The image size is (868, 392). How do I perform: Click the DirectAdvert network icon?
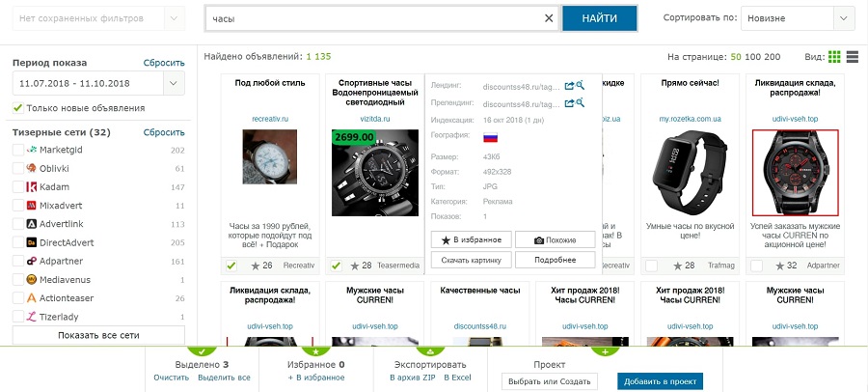point(32,242)
